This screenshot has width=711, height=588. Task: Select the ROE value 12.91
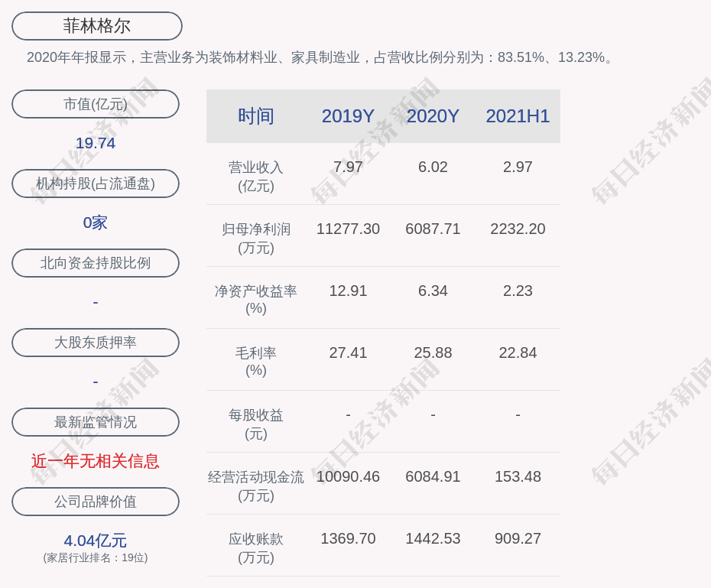tap(348, 291)
